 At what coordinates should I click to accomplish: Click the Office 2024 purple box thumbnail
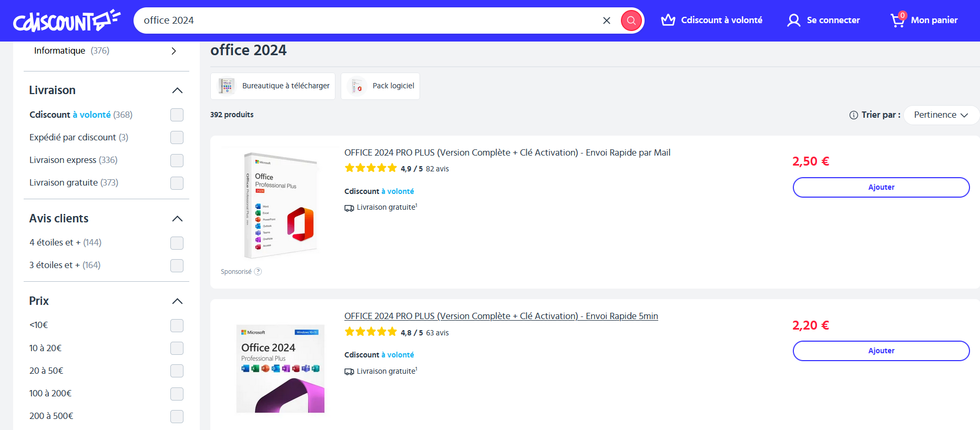pos(280,368)
